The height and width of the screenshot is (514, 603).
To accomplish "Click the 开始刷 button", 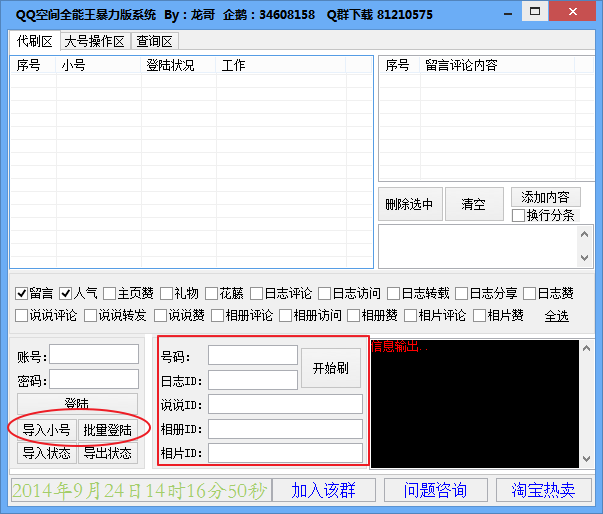I will click(x=331, y=368).
